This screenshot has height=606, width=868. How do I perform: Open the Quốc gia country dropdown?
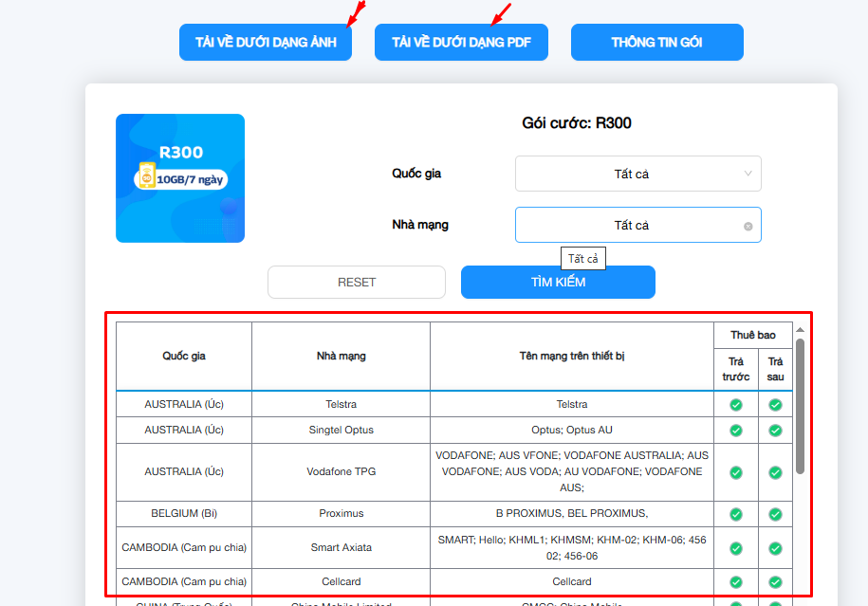pos(638,174)
